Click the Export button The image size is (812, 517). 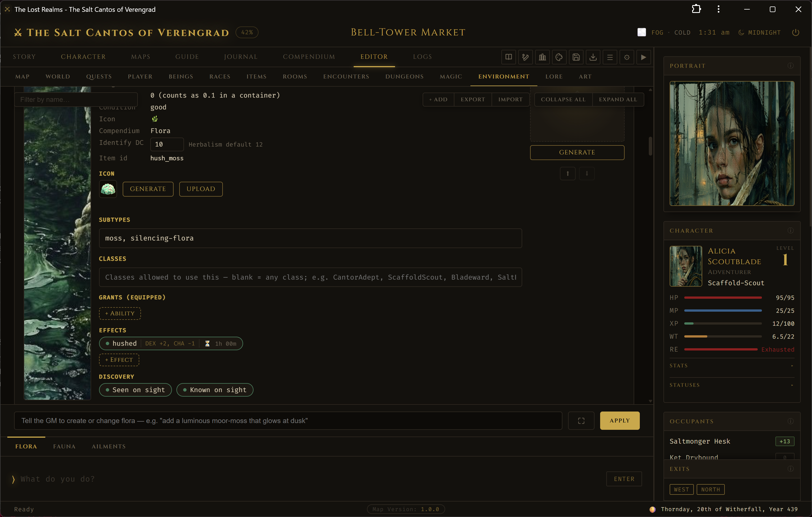[473, 99]
